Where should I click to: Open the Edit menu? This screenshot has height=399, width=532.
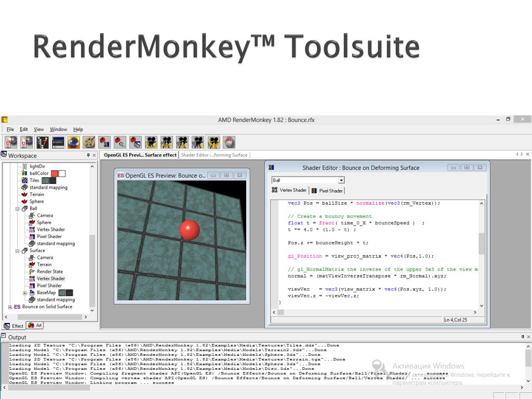pos(24,129)
